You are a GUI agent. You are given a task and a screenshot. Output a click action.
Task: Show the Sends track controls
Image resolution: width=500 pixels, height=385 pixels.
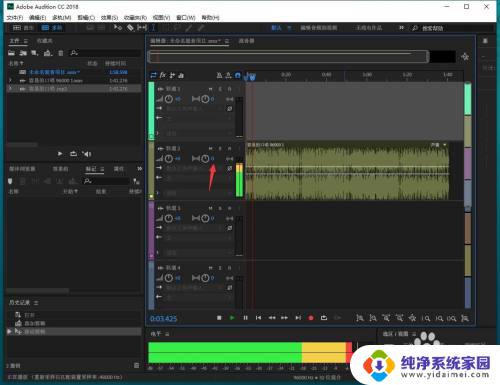(172, 75)
